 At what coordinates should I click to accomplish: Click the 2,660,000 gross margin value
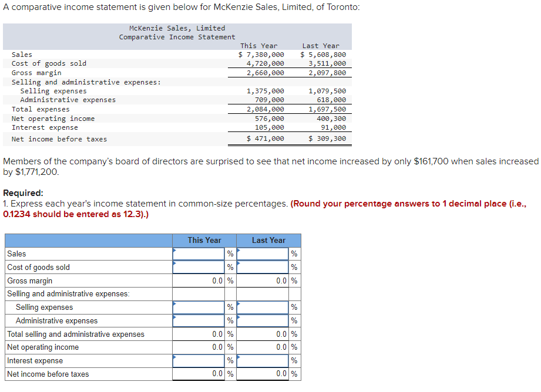[x=266, y=73]
